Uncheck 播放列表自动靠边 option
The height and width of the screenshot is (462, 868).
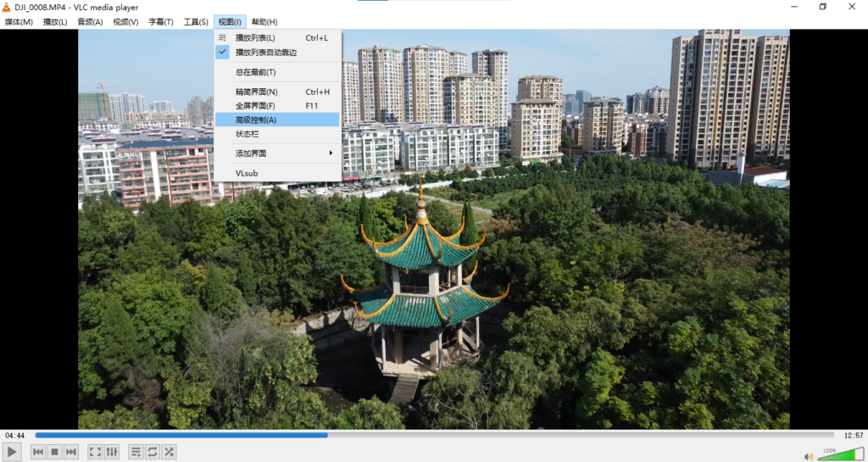[x=266, y=52]
